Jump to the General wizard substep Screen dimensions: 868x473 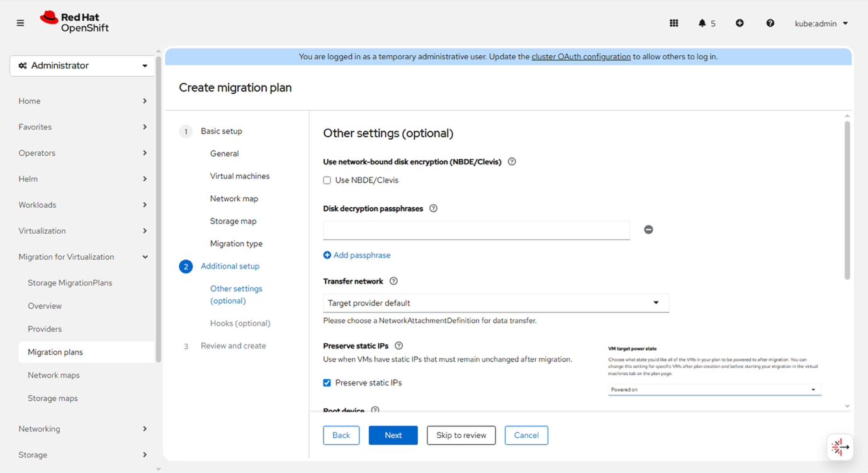point(224,154)
